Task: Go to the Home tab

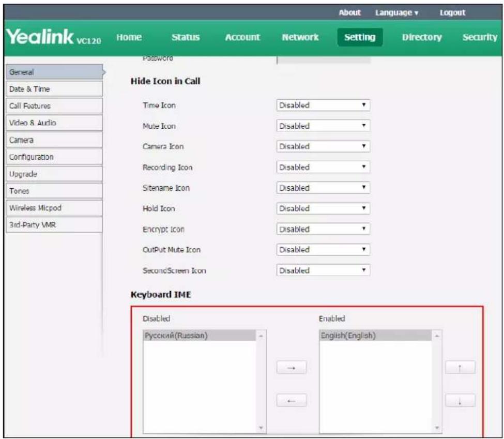Action: [129, 37]
